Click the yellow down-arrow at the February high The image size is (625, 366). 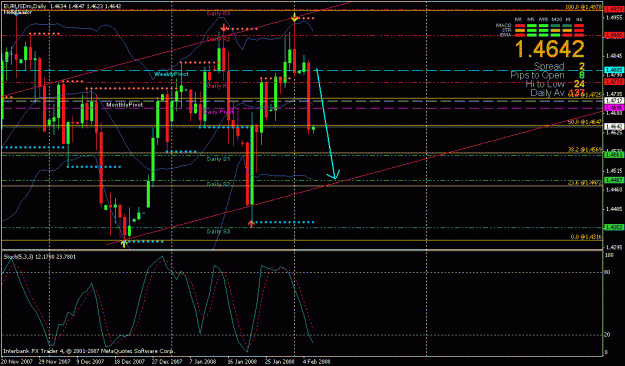click(294, 17)
